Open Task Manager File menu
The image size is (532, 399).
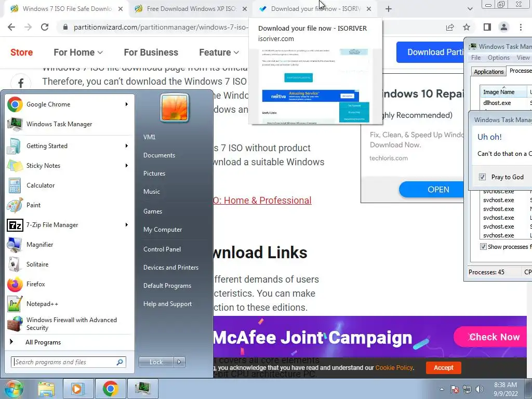tap(476, 58)
